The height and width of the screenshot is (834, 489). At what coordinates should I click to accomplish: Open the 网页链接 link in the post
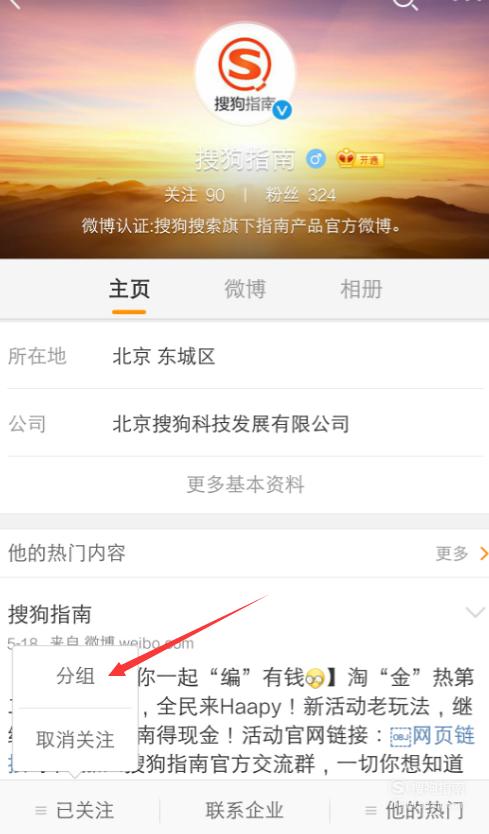point(433,736)
